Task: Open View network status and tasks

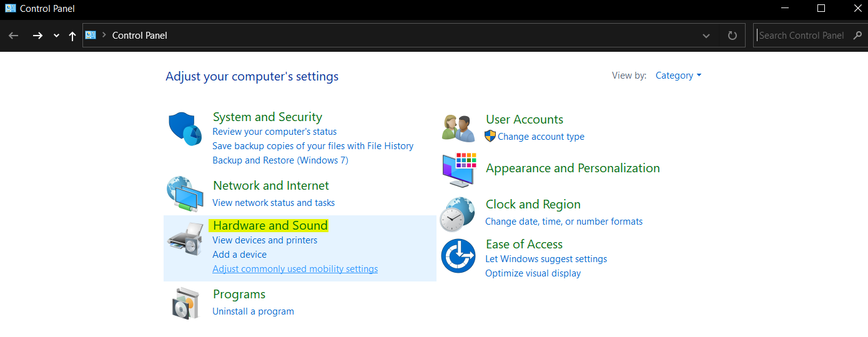Action: tap(274, 203)
